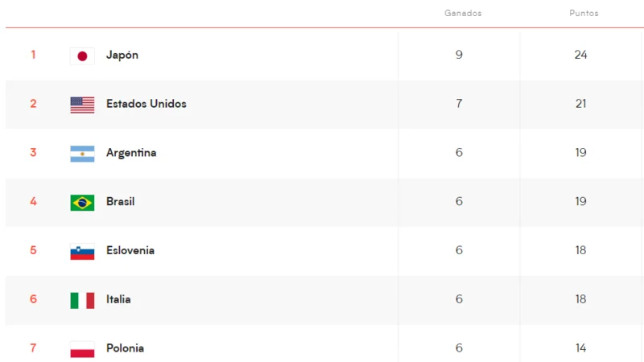Click the Japan flag icon
Screen dimensions: 644x362
click(82, 56)
